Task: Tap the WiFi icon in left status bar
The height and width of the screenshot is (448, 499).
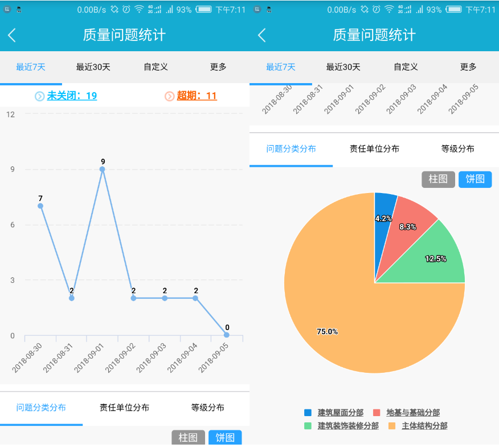Action: click(x=139, y=9)
